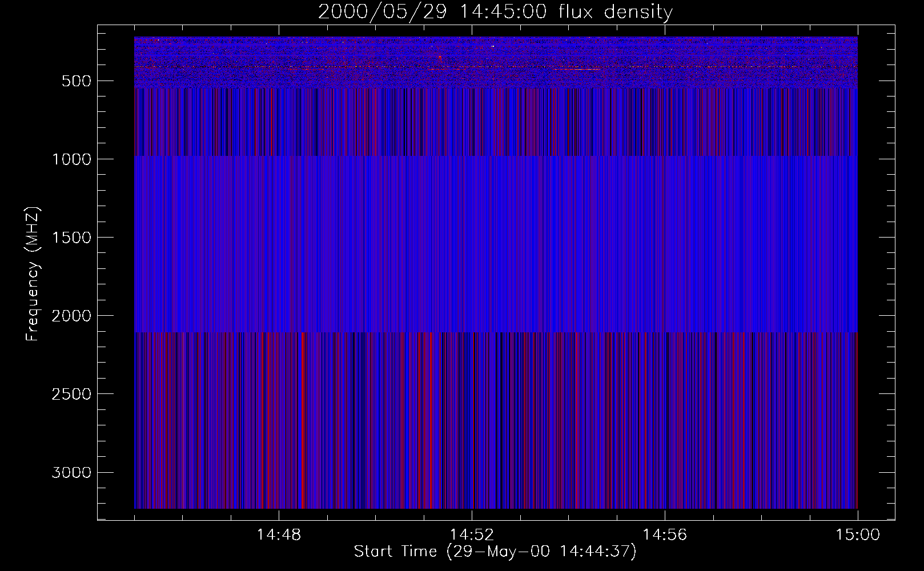Click the 15:00 time tick label
Screen dimensions: 924x571
[858, 535]
